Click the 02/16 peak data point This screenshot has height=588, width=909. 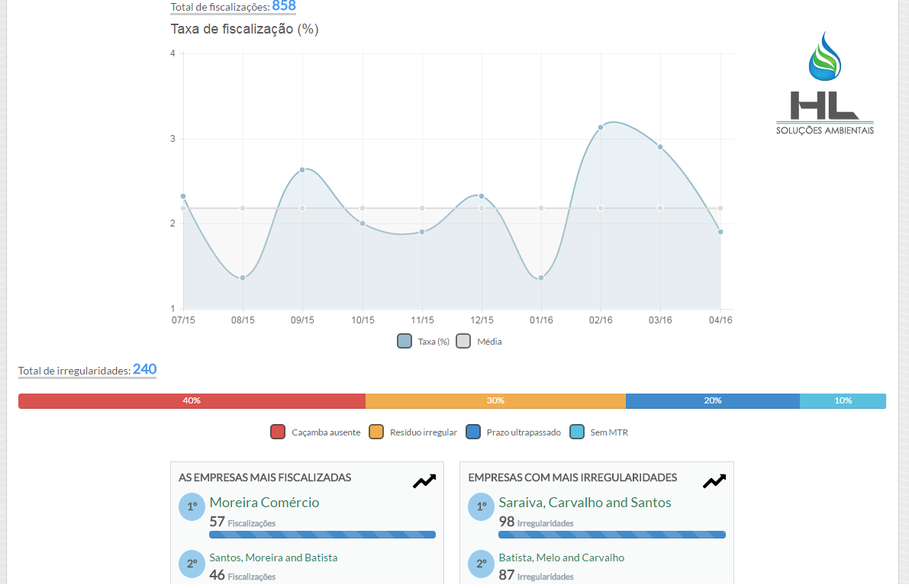coord(601,127)
